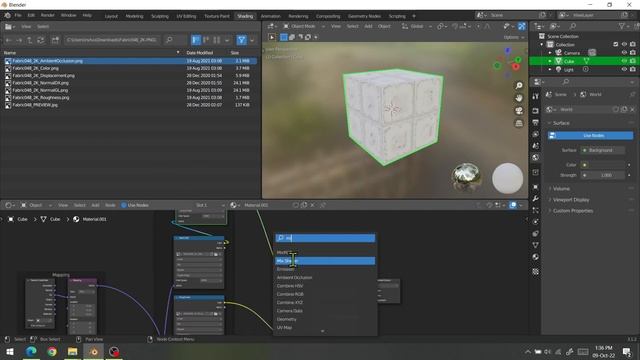Create a new folder in file browser
This screenshot has width=640, height=360.
[55, 40]
